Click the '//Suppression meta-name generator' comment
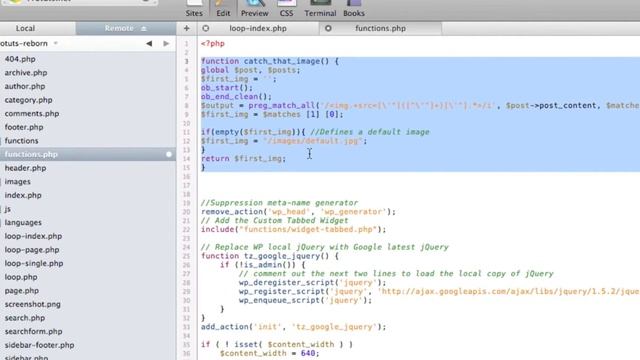Viewport: 640px width, 360px height. pos(279,203)
